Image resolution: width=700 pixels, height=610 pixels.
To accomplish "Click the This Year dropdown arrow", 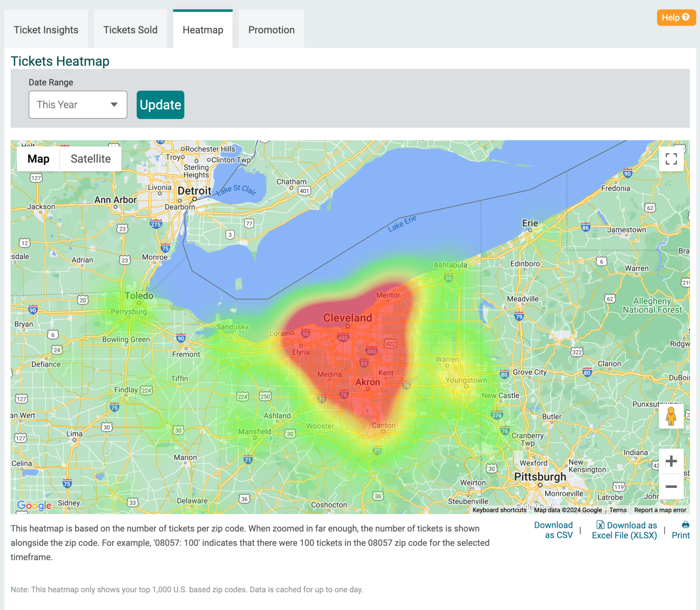I will (x=114, y=105).
